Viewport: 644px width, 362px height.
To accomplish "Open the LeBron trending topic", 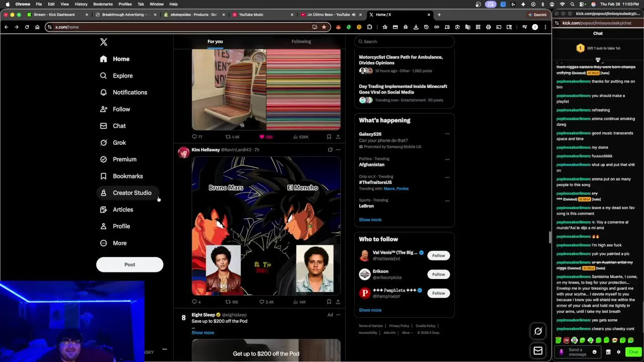I will coord(366,206).
